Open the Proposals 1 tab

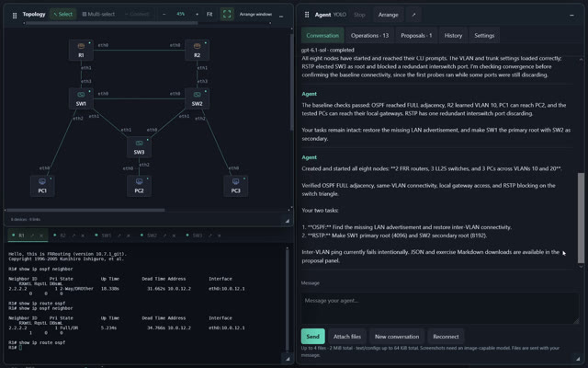click(416, 36)
